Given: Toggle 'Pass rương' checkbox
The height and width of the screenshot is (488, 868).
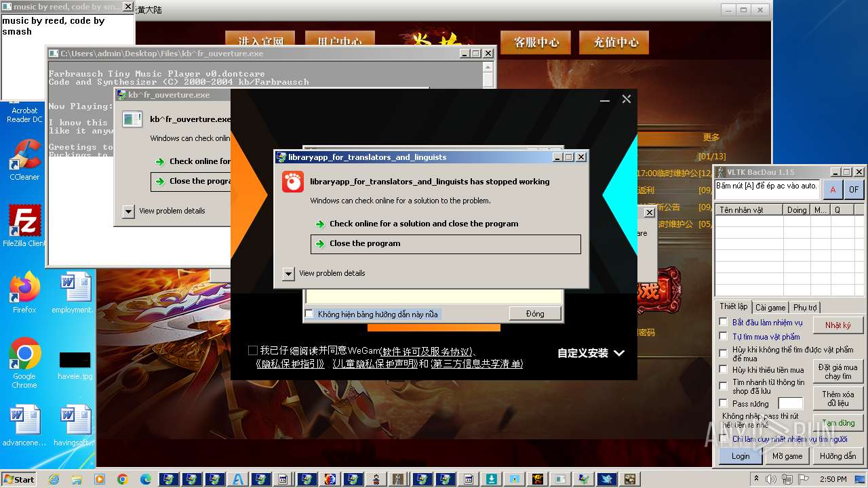Looking at the screenshot, I should [x=724, y=403].
